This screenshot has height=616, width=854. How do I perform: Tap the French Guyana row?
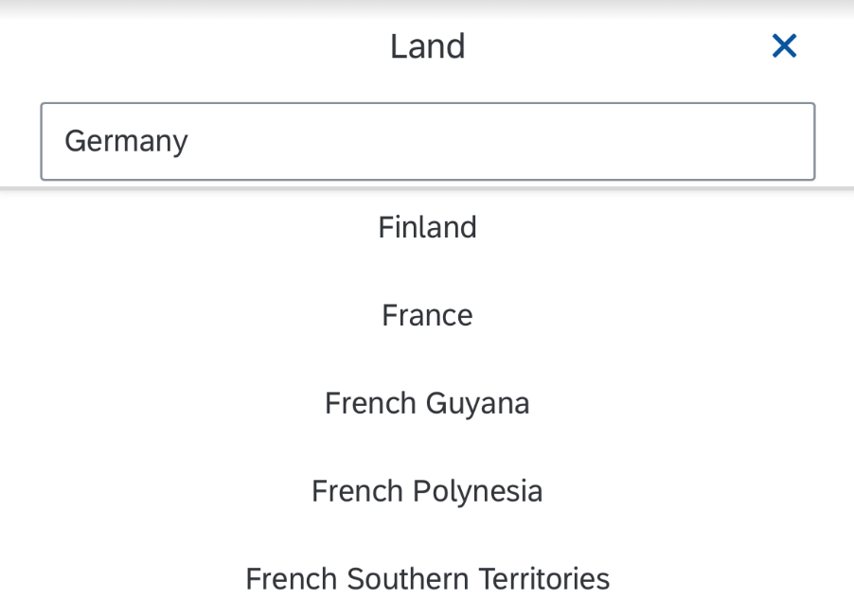pos(427,403)
